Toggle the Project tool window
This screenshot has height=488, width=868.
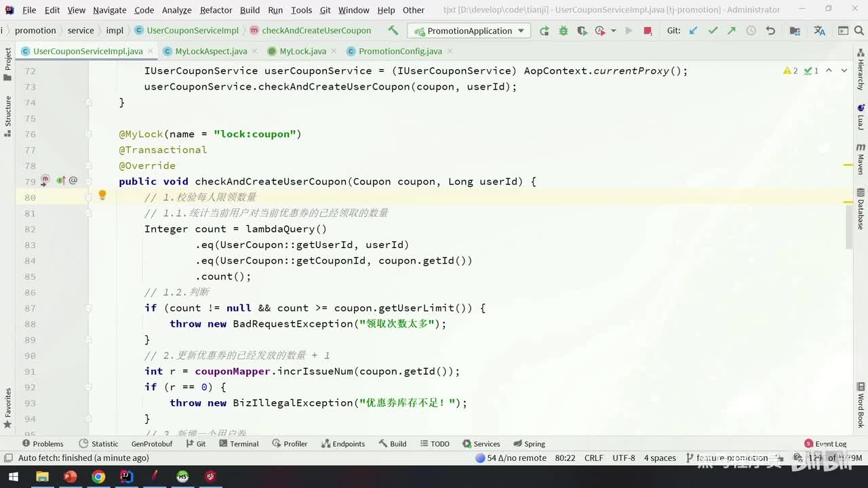7,64
